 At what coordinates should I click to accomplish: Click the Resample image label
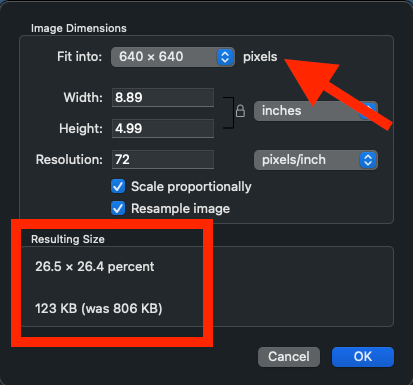coord(181,209)
